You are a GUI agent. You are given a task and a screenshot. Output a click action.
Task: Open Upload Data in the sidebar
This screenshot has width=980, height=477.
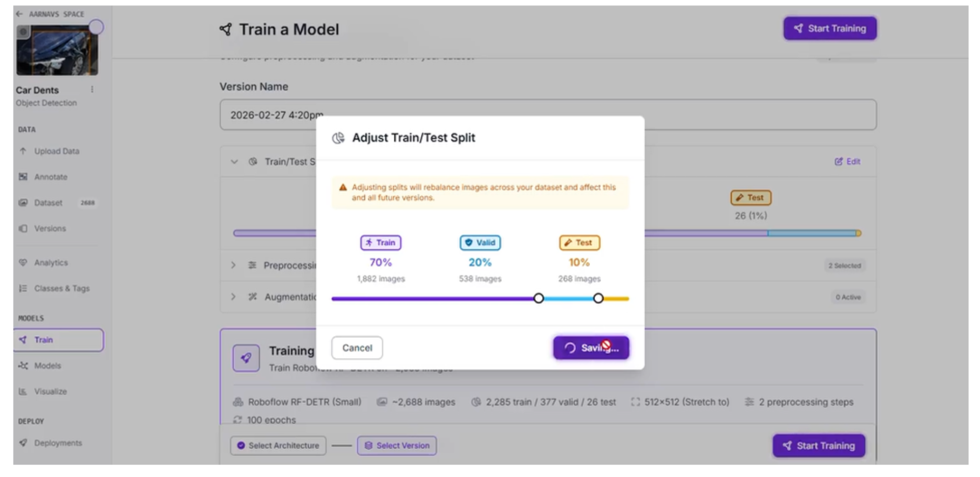(56, 151)
